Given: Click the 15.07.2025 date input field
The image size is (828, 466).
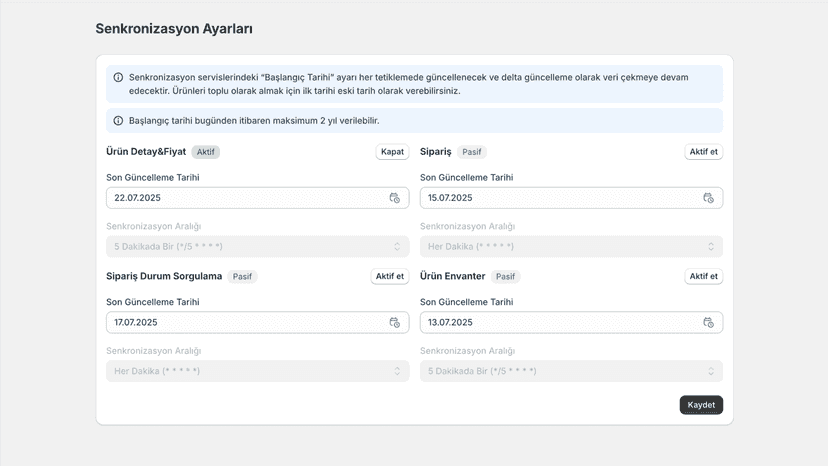Looking at the screenshot, I should [x=571, y=198].
